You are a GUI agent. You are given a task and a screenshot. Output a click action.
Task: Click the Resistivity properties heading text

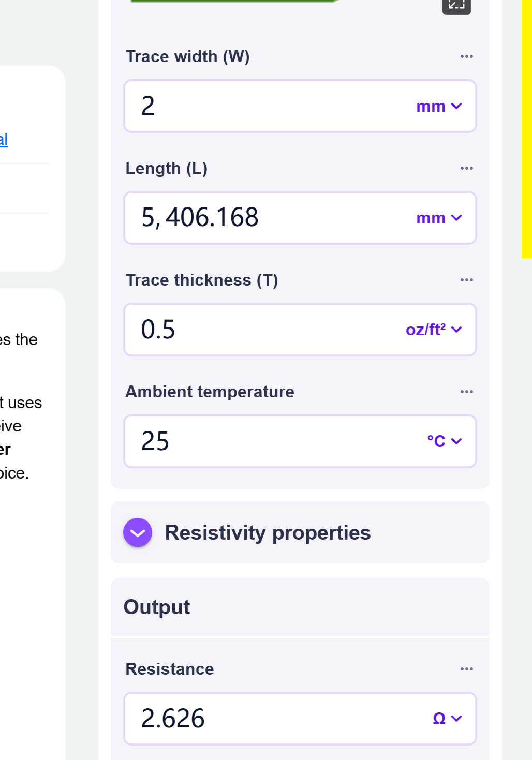pos(268,532)
